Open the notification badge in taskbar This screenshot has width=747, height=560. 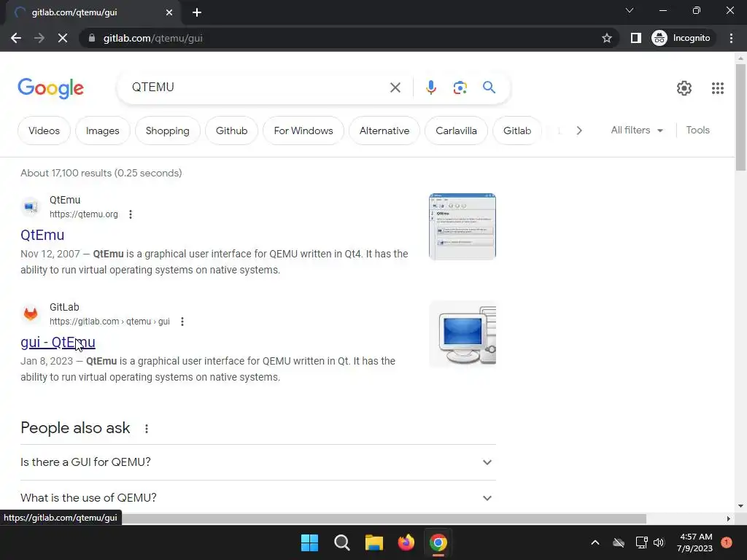point(727,542)
